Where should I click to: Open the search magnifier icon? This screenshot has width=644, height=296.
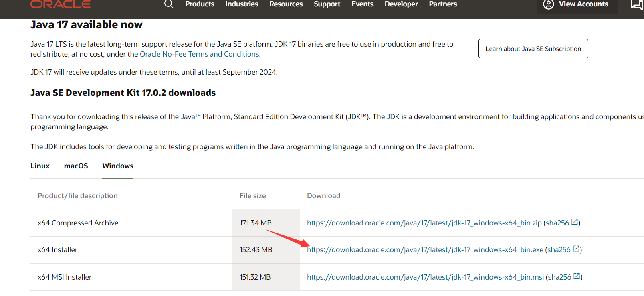[x=169, y=4]
